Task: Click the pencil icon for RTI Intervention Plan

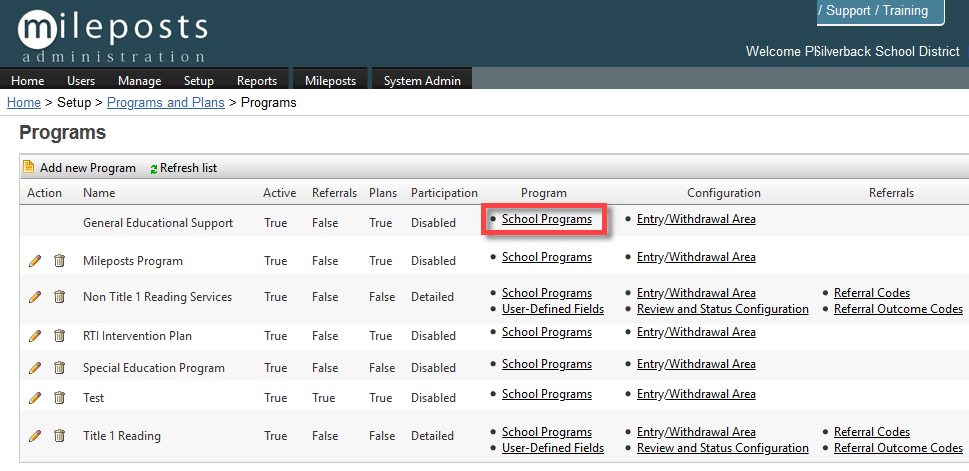Action: [x=35, y=336]
